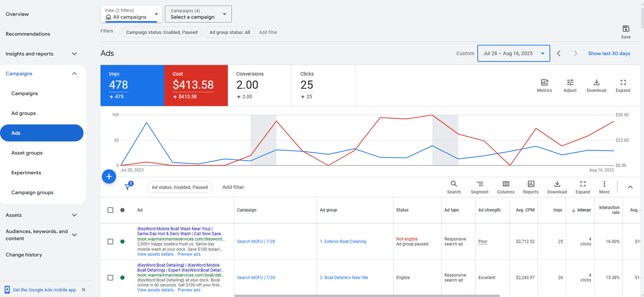Open the chart Metrics icon
Screen dimensions: 644x297
point(544,82)
